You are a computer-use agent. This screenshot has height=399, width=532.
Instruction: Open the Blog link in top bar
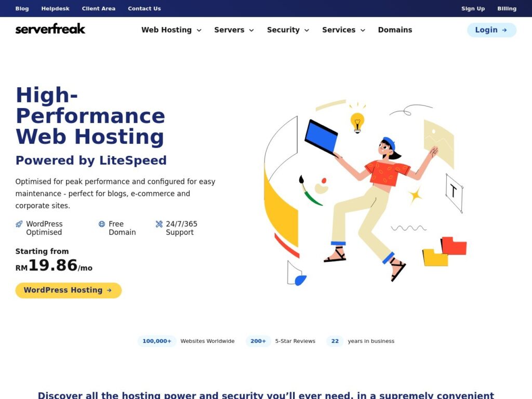pos(22,8)
